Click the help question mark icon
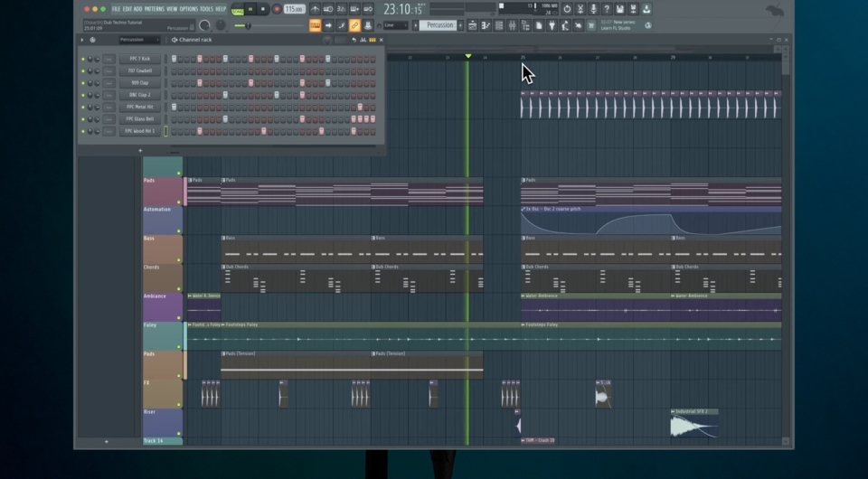 pos(607,9)
